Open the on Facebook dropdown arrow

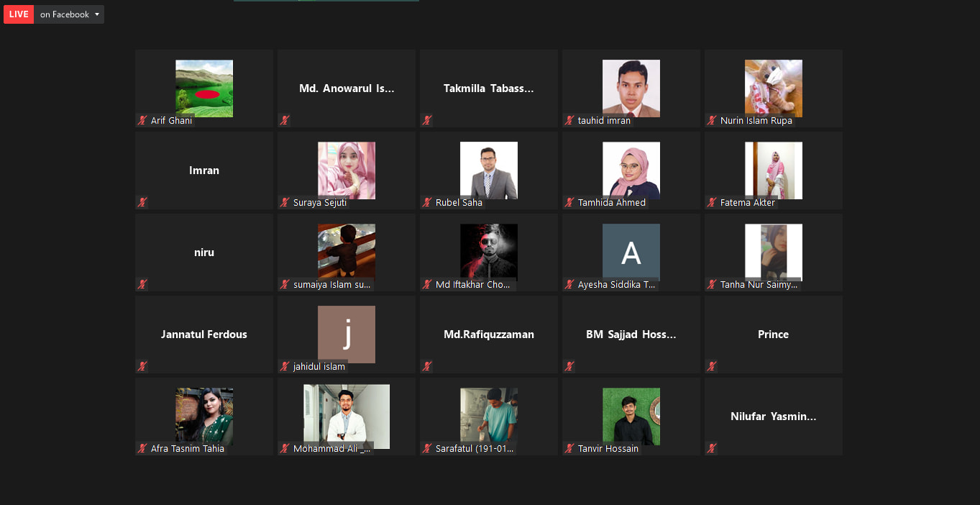pos(97,14)
